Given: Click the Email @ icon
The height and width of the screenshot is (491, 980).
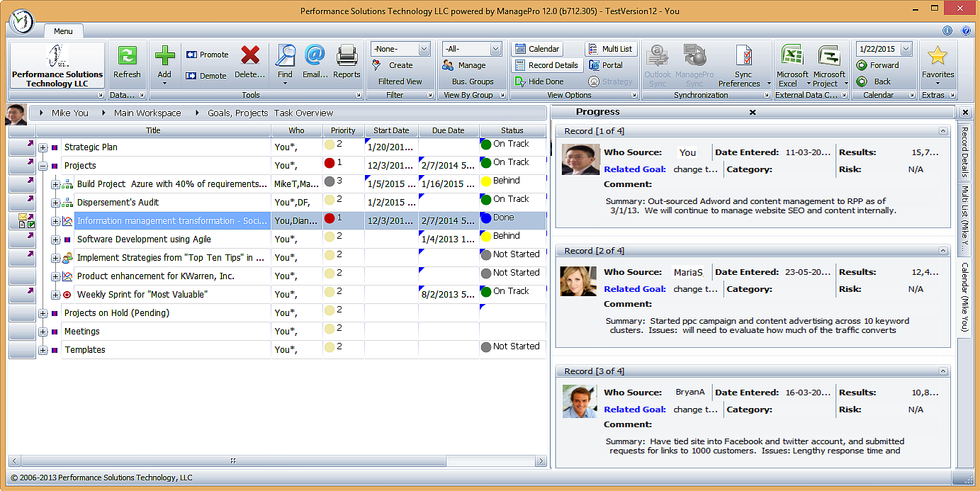Looking at the screenshot, I should pos(315,55).
